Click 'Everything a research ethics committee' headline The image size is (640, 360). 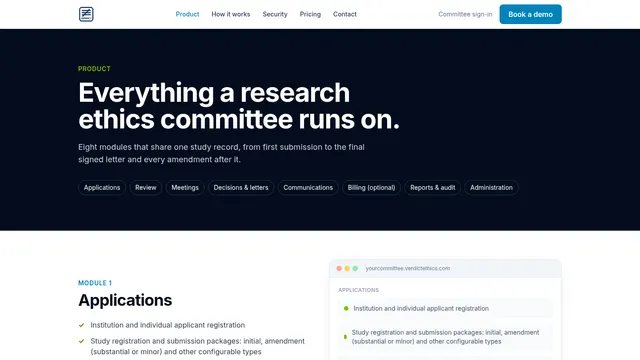click(x=239, y=106)
